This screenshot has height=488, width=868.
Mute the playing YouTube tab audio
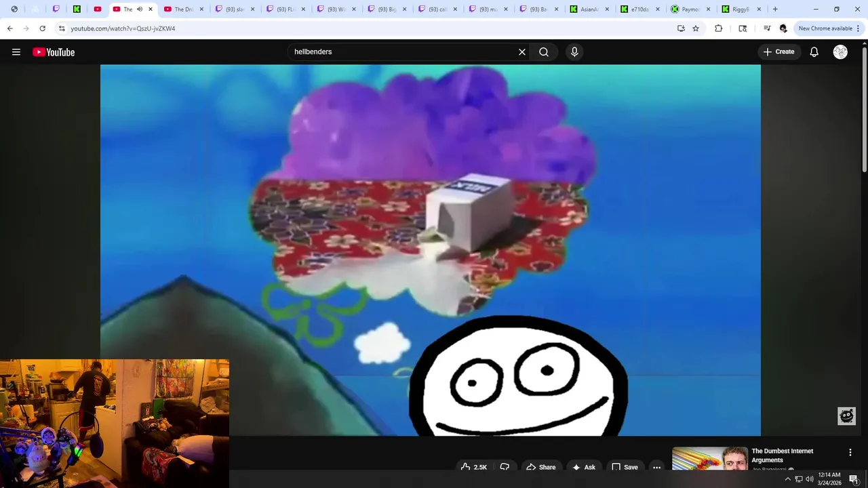tap(140, 9)
